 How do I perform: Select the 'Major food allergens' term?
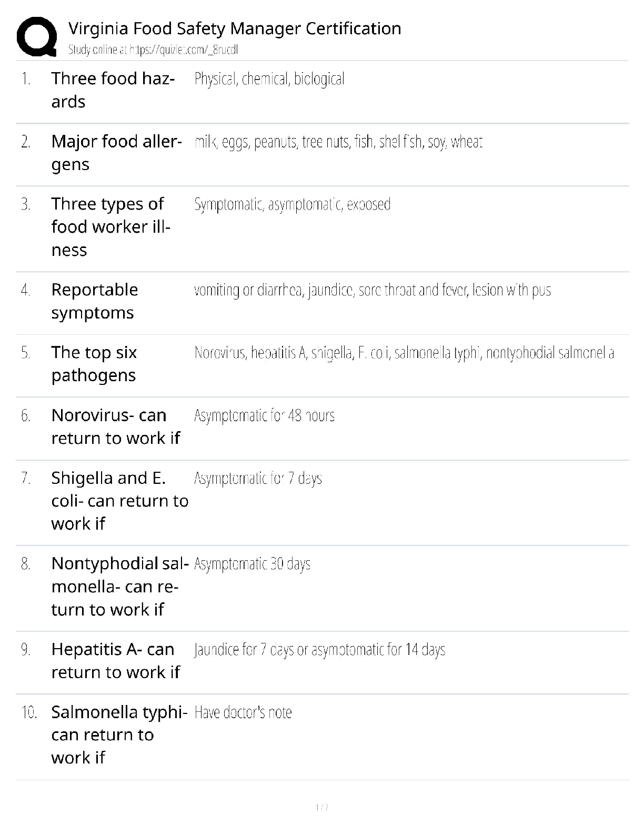tap(116, 153)
